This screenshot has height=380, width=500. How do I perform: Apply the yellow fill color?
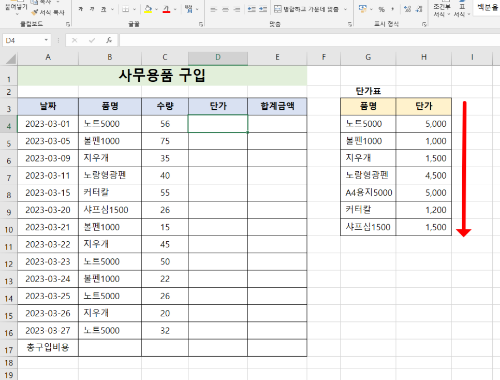[148, 9]
